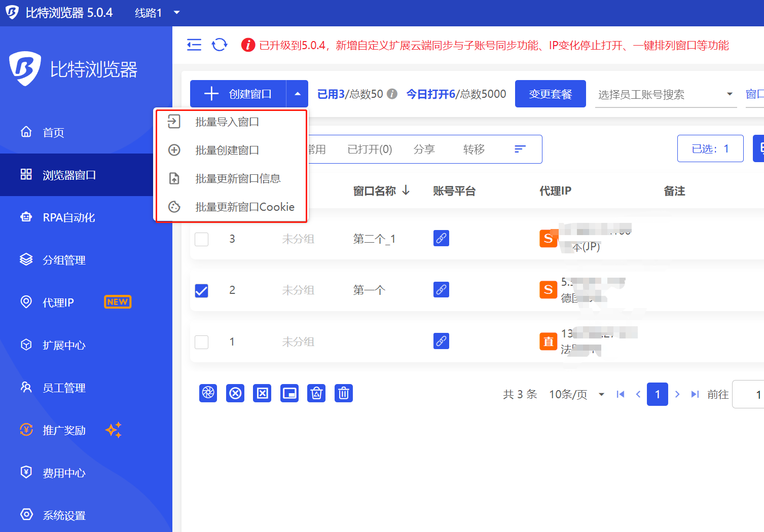
Task: Click the 变更套餐 button
Action: [x=551, y=94]
